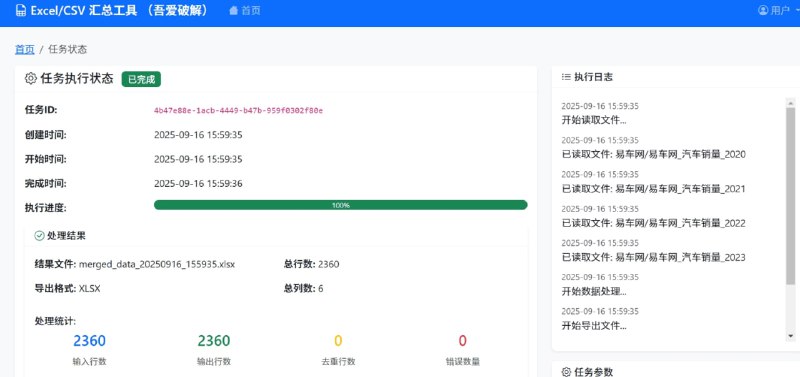Screen dimensions: 800x377
Task: Click log entry 开始导出文件...
Action: coord(594,326)
